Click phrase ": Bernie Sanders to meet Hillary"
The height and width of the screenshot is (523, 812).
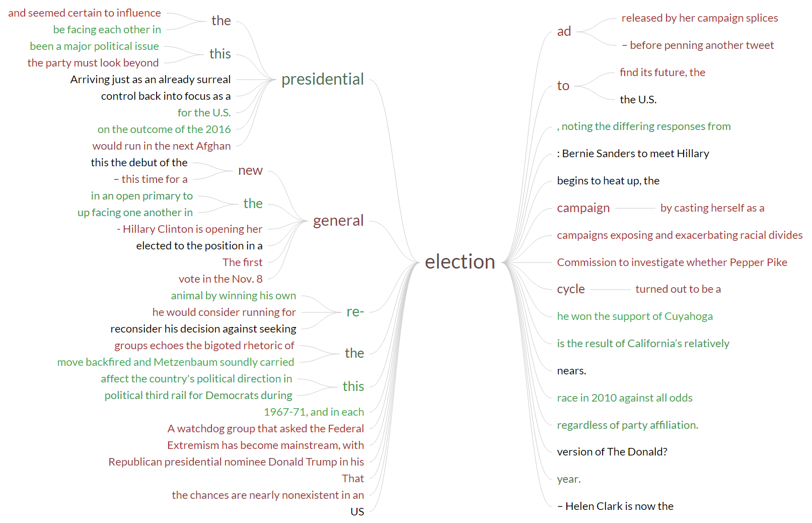coord(633,154)
